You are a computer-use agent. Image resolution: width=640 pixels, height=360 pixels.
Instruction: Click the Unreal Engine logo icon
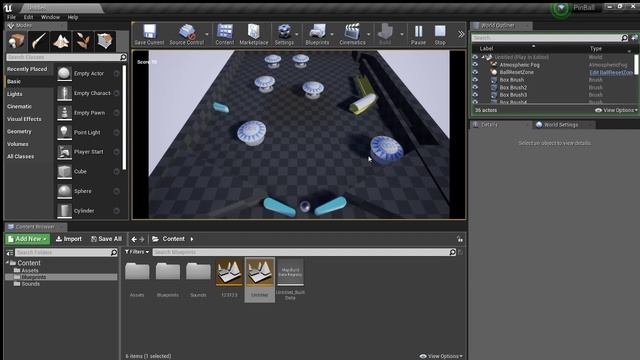coord(8,7)
